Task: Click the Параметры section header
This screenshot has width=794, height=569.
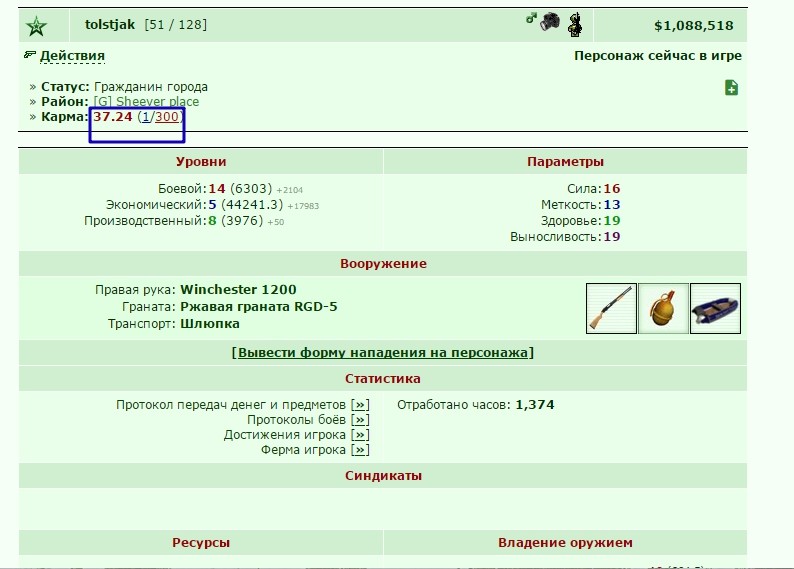Action: coord(565,162)
